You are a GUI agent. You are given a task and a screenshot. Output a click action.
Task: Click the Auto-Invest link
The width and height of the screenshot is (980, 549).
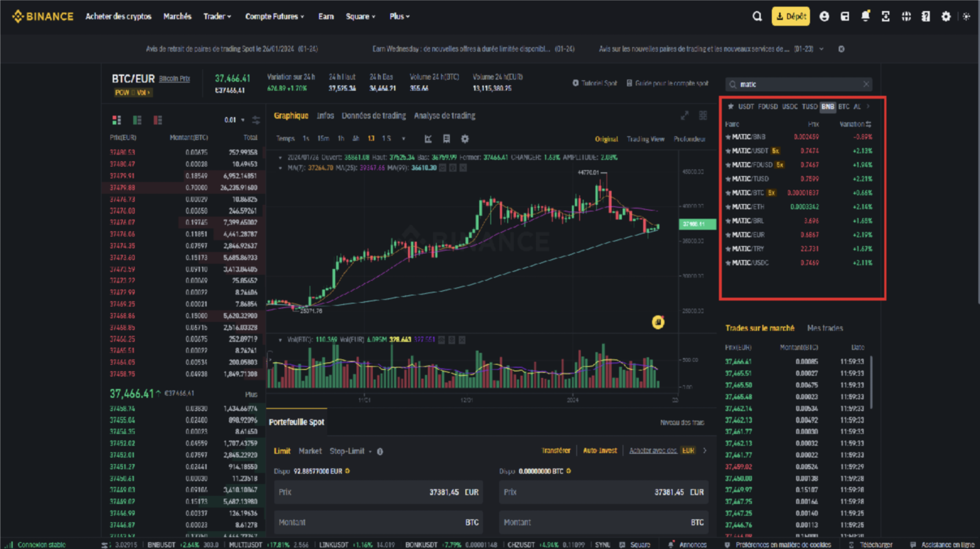point(600,451)
